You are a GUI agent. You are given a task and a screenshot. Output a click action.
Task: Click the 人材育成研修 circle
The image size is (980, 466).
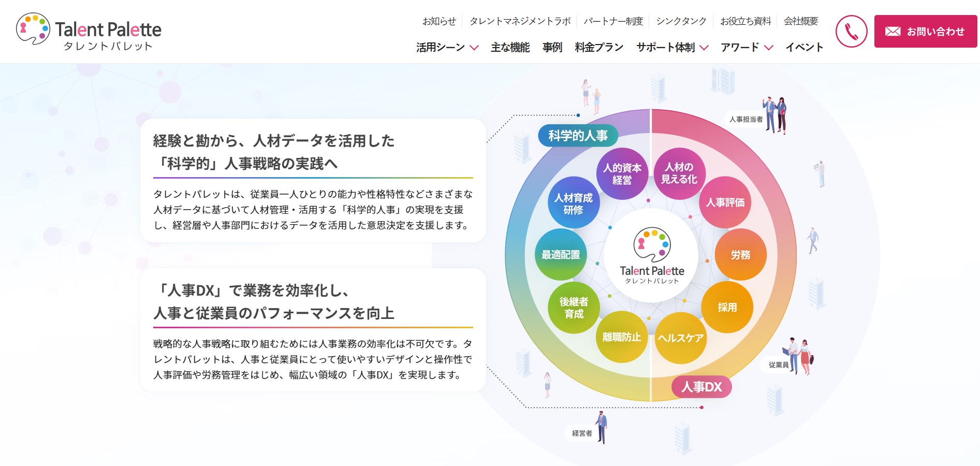click(x=574, y=203)
